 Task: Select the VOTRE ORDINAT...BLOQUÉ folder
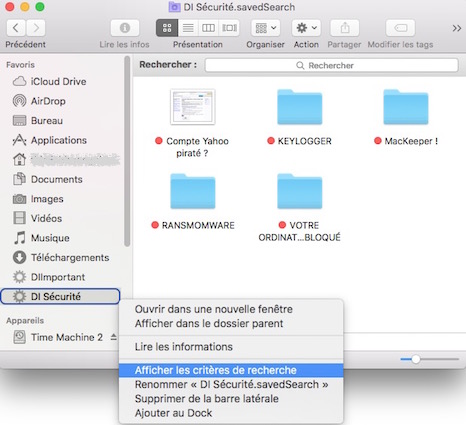(x=300, y=191)
